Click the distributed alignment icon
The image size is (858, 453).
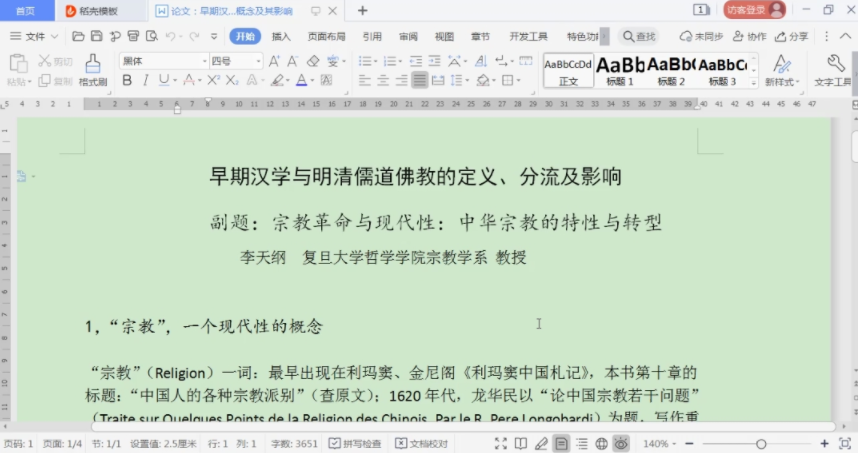tap(438, 80)
